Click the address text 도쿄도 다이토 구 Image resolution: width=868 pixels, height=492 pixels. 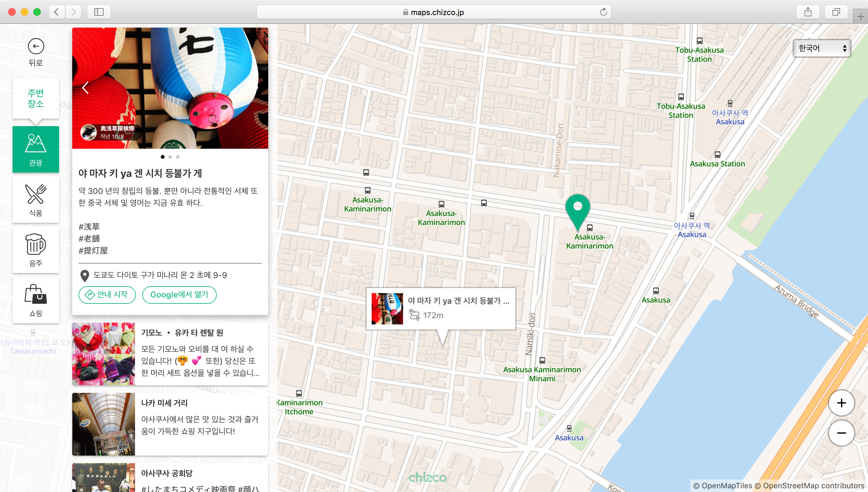click(160, 275)
